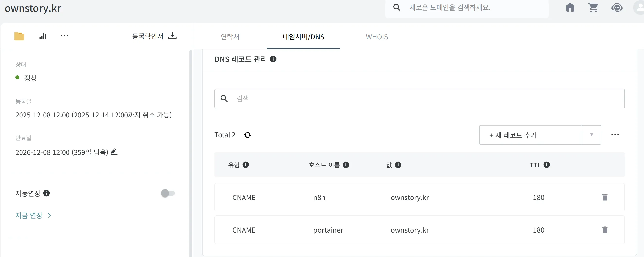Screen dimensions: 644x257
Task: Click the DNS record search field
Action: tap(375, 98)
